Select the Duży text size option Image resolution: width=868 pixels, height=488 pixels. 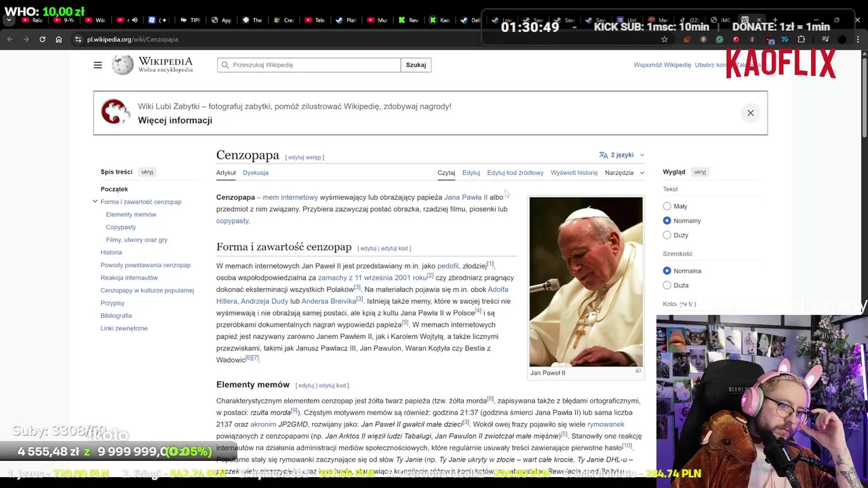[667, 235]
